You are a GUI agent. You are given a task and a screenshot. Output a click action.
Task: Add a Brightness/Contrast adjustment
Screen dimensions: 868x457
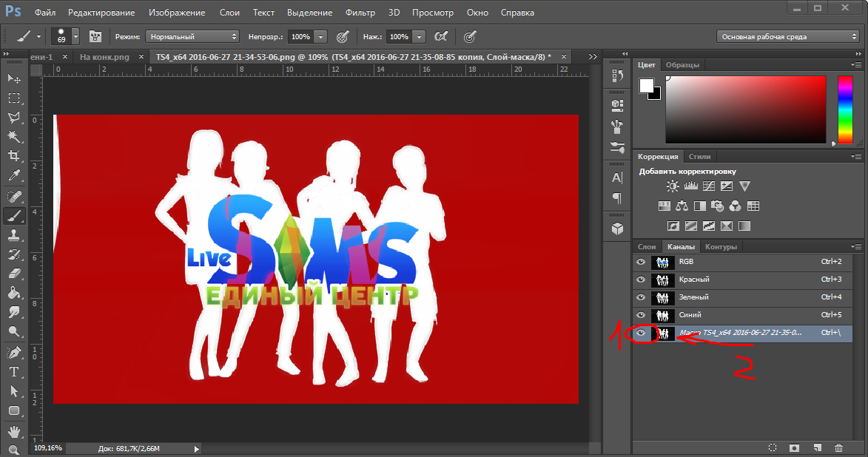click(x=673, y=186)
